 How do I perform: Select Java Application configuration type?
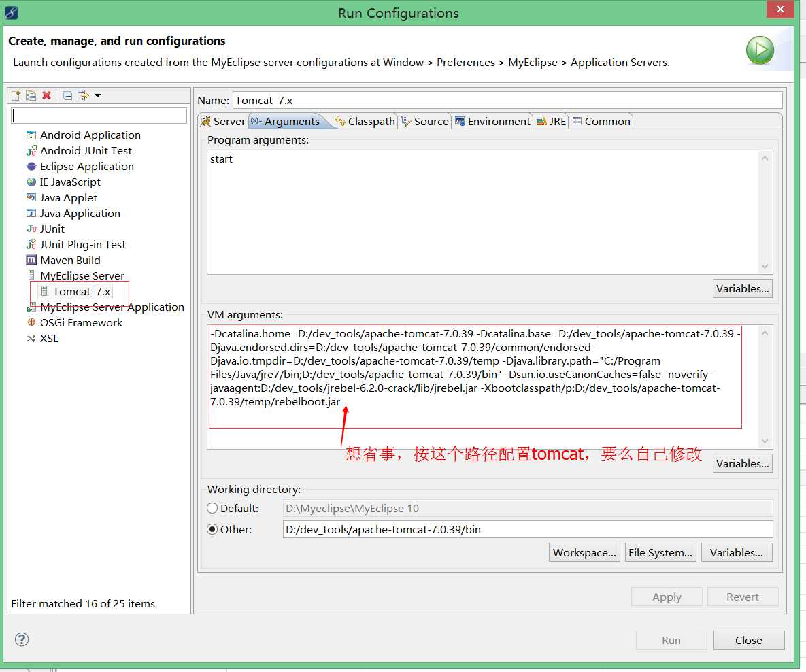(80, 214)
